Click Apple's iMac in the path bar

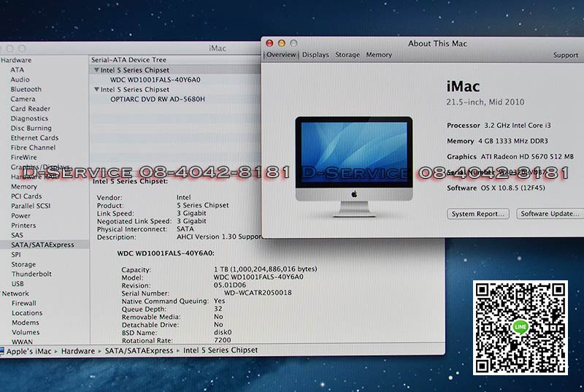tap(28, 351)
